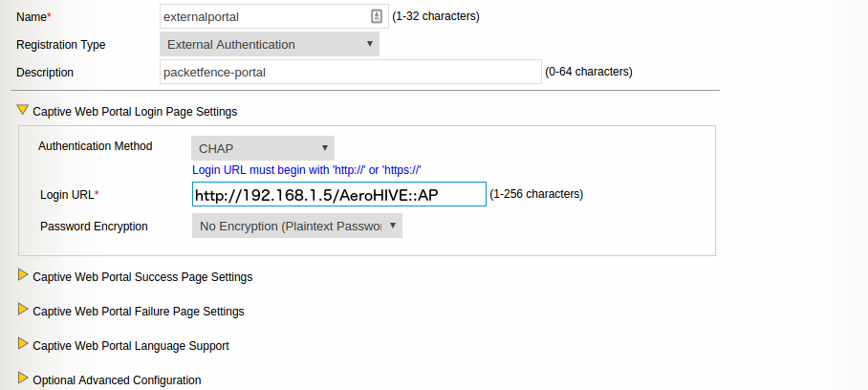Collapse the Captive Web Portal Login Page Settings heading
868x390 pixels.
pos(135,112)
